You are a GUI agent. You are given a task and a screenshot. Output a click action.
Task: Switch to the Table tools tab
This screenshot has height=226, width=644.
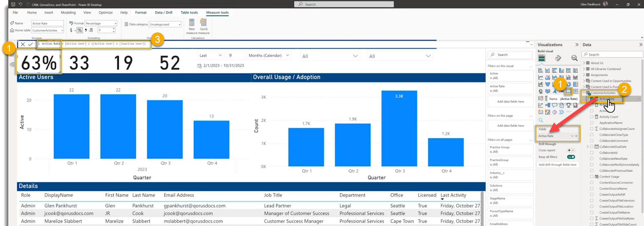(189, 13)
